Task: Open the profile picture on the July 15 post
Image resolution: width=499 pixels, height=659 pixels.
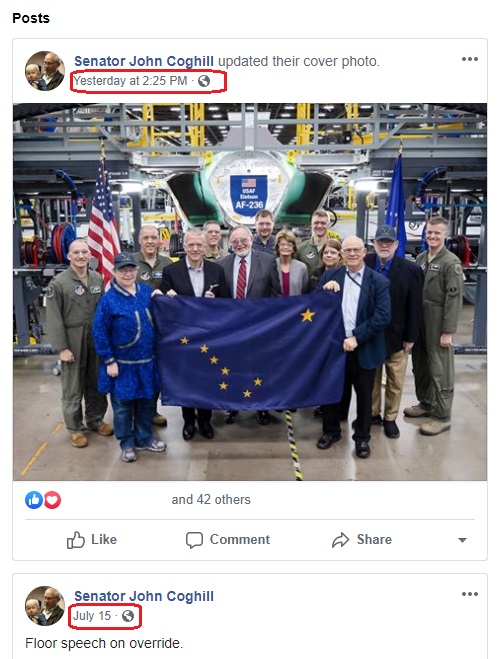Action: [45, 606]
